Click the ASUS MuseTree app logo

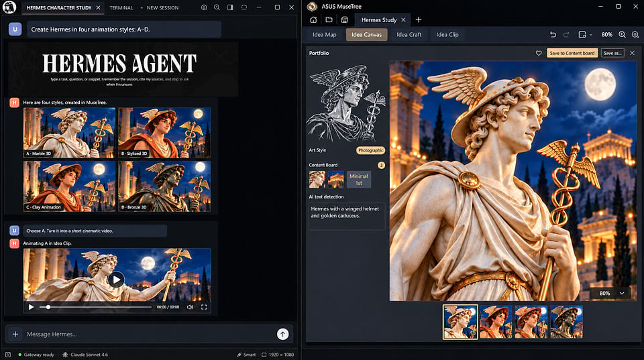pos(312,7)
